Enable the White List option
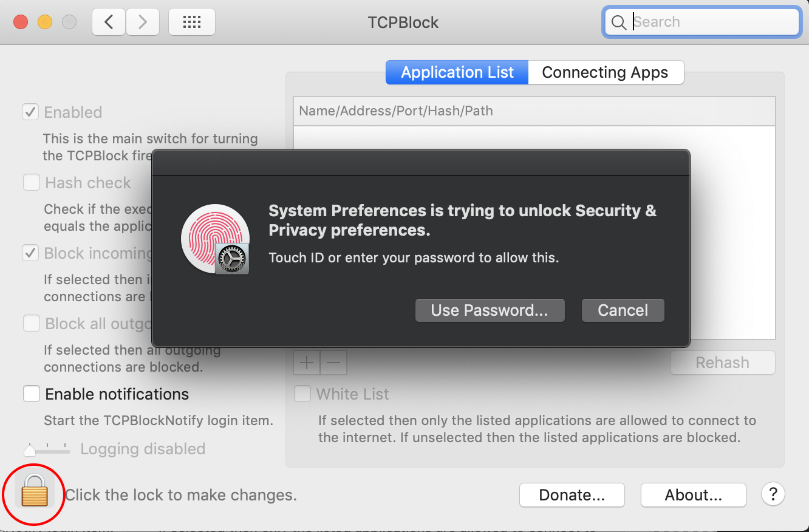Viewport: 809px width, 532px height. (302, 394)
